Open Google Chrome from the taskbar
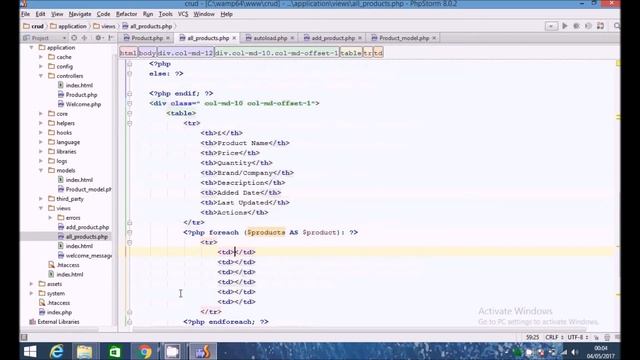This screenshot has width=640, height=360. point(144,351)
